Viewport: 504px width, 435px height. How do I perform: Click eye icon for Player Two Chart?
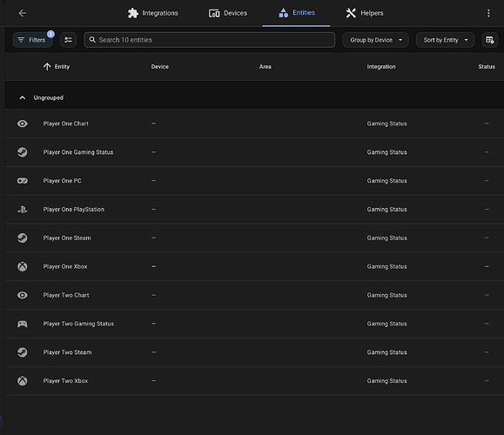pos(22,295)
